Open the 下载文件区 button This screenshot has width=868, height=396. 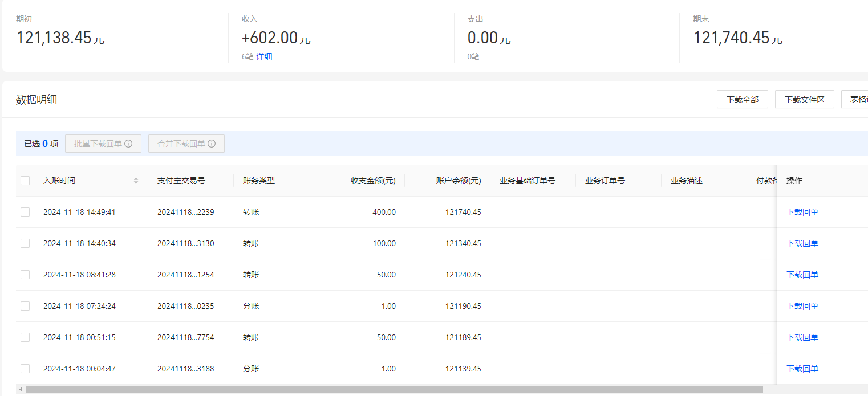pyautogui.click(x=805, y=99)
